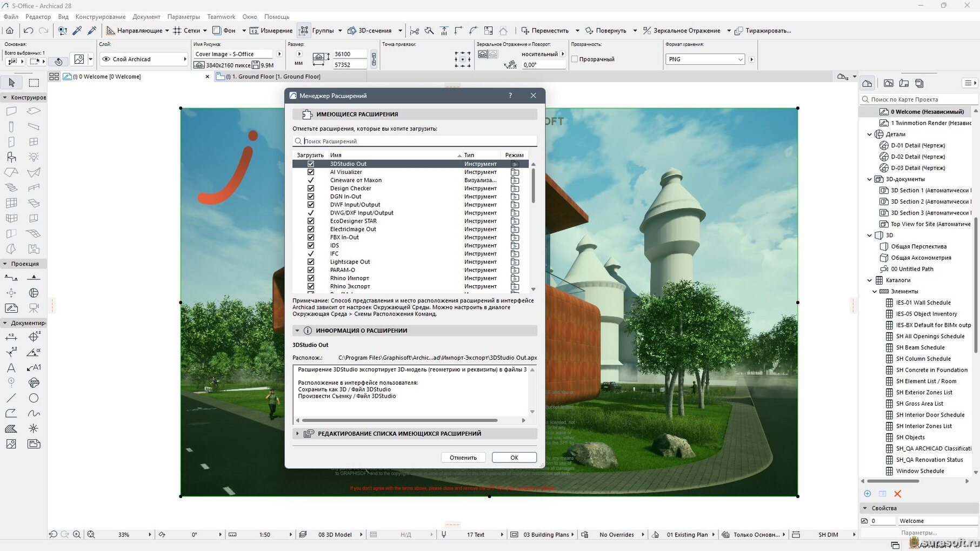Click the Undo icon in toolbar

[x=28, y=31]
